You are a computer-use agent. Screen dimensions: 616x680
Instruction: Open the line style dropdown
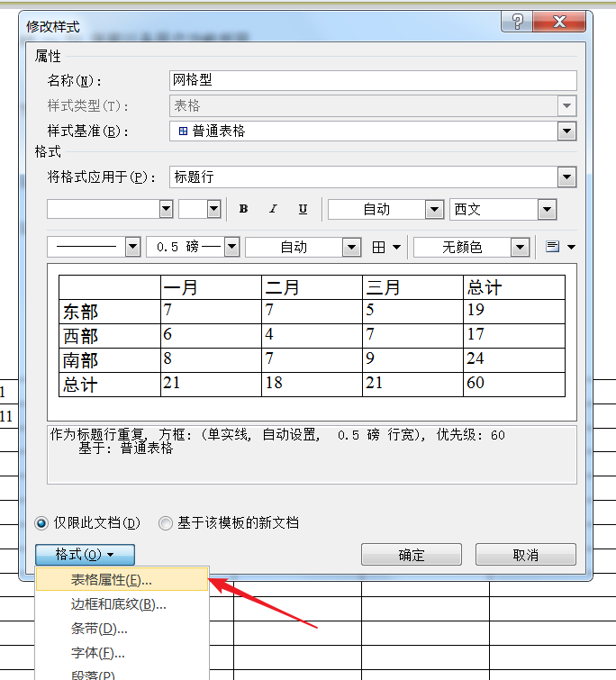pos(132,247)
